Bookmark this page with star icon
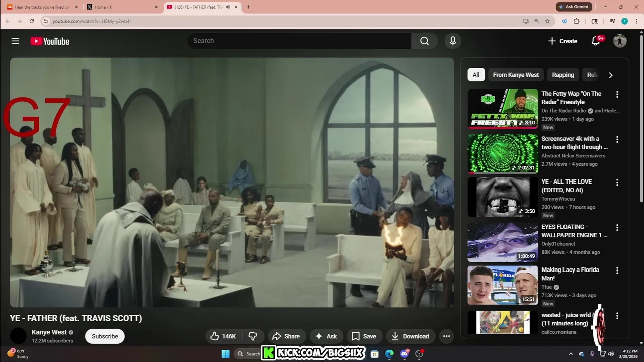 coord(547,21)
